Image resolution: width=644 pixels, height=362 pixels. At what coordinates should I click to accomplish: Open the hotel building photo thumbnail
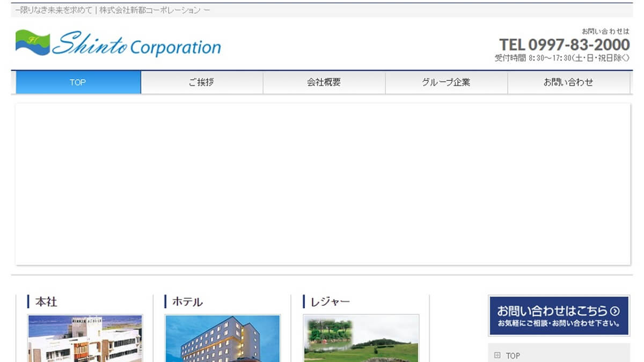coord(223,339)
